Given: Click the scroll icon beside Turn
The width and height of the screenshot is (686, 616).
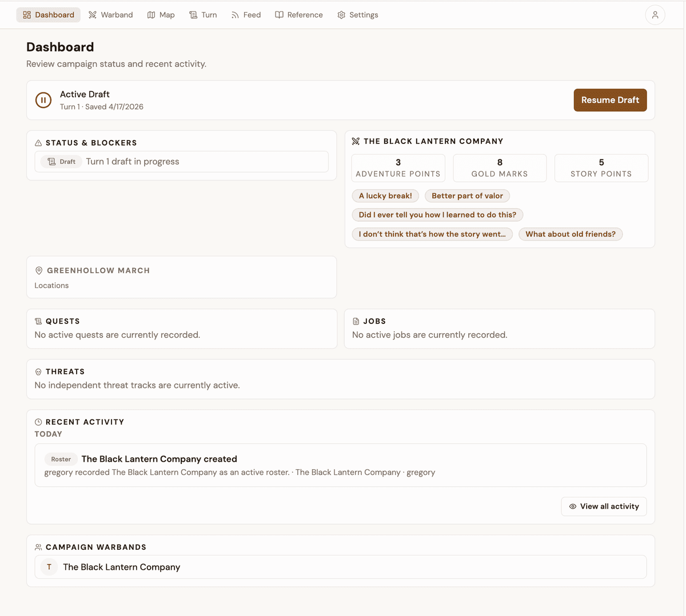Looking at the screenshot, I should coord(193,15).
